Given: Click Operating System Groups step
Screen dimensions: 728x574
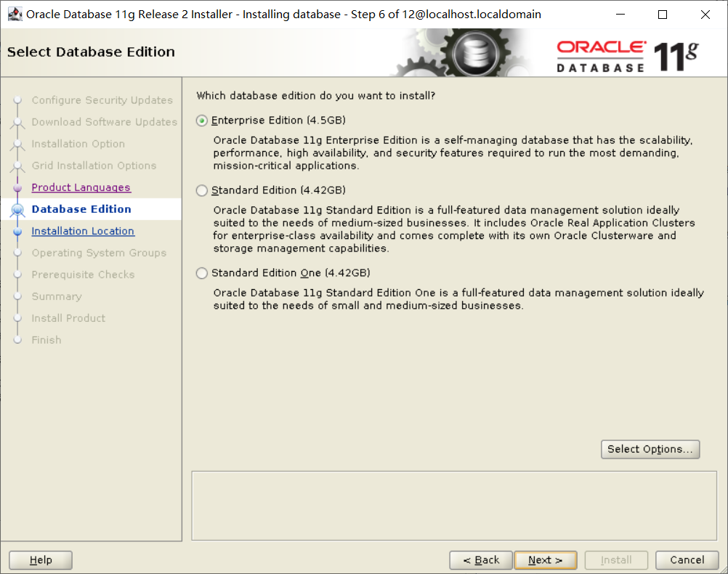Looking at the screenshot, I should tap(99, 253).
